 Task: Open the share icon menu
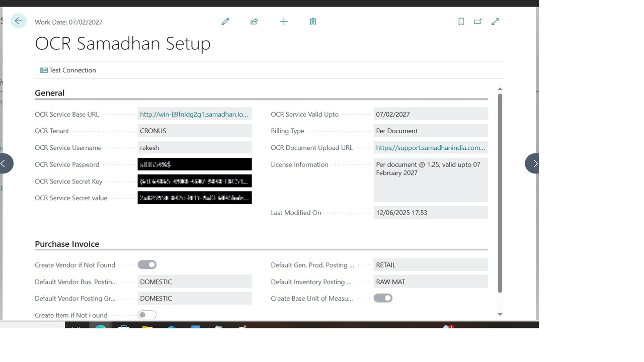(x=254, y=22)
